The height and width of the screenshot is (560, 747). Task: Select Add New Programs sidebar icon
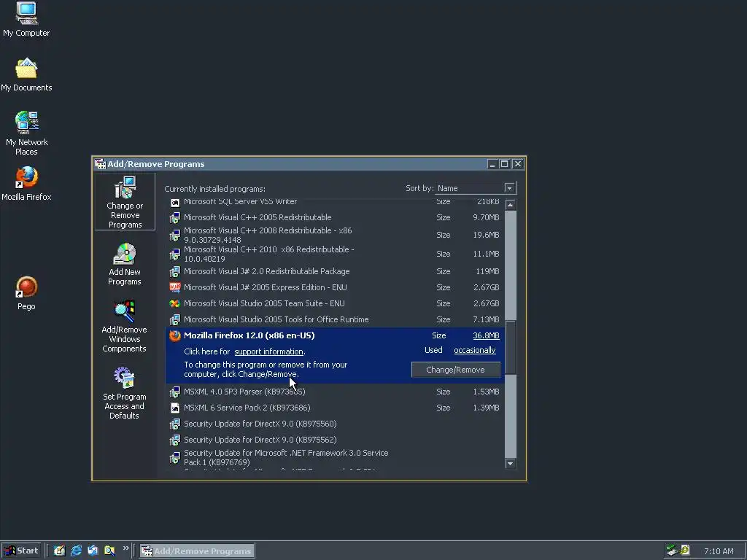coord(124,264)
